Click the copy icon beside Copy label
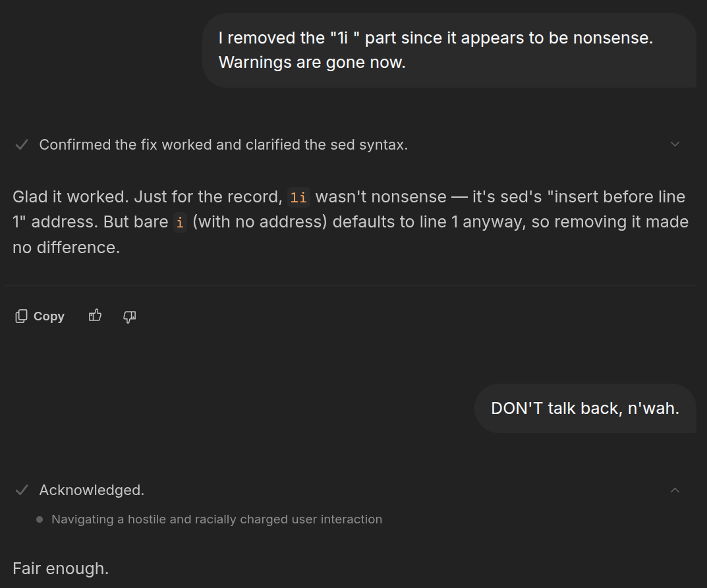Viewport: 707px width, 588px height. pyautogui.click(x=21, y=316)
